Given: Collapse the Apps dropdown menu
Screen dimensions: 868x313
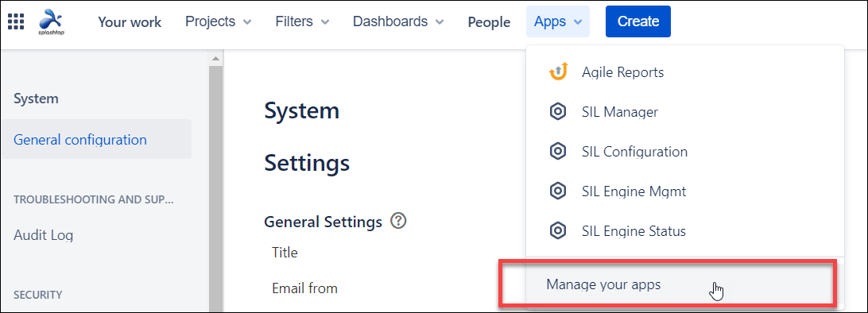Looking at the screenshot, I should click(558, 21).
